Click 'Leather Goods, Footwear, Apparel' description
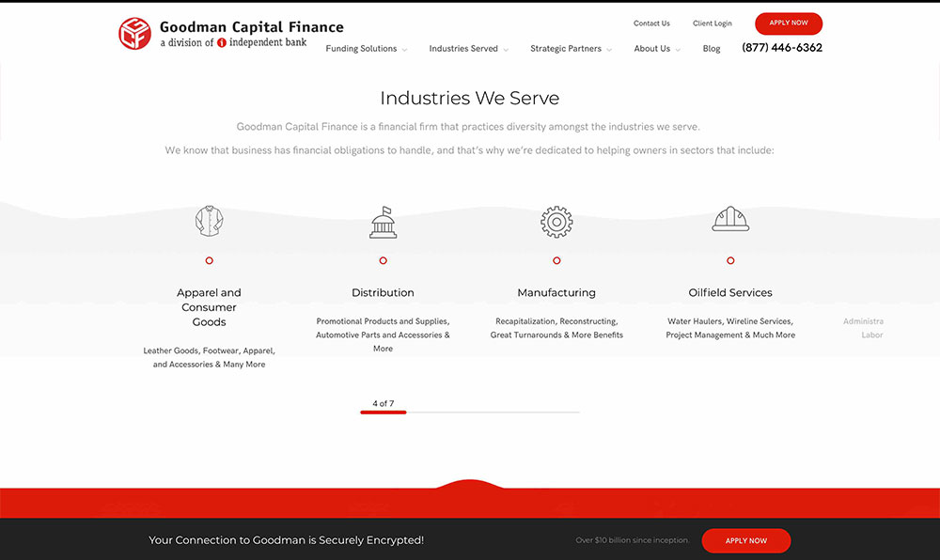The height and width of the screenshot is (560, 940). click(x=210, y=358)
